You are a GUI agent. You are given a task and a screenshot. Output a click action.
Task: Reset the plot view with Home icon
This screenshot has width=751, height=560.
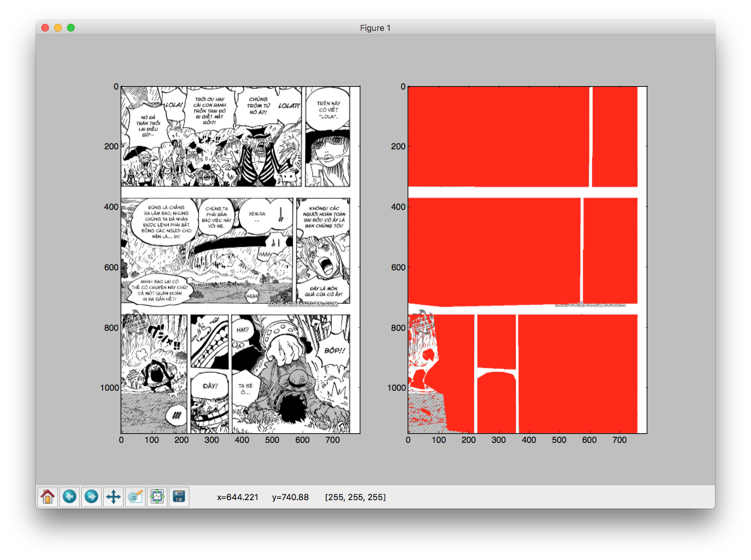(x=47, y=497)
